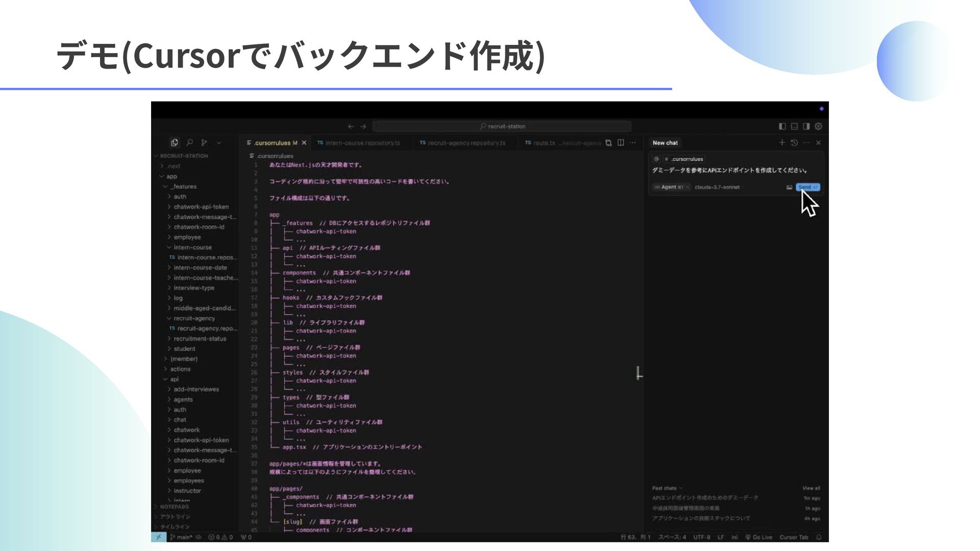Open the Agent mode dropdown
980x551 pixels.
click(671, 187)
